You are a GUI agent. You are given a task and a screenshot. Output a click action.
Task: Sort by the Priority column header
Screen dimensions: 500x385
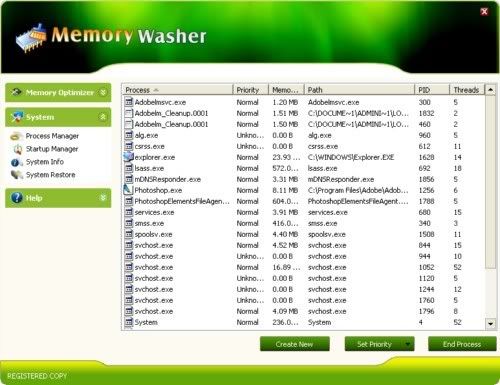(251, 90)
